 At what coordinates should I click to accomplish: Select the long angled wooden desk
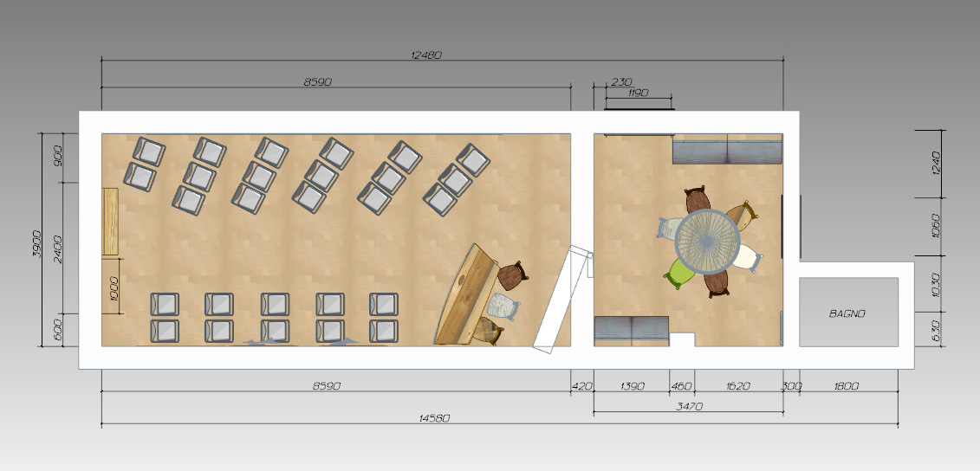pyautogui.click(x=467, y=294)
